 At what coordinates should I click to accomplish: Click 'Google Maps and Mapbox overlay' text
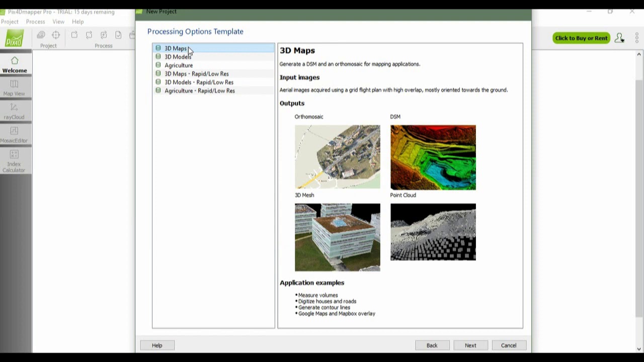click(337, 313)
